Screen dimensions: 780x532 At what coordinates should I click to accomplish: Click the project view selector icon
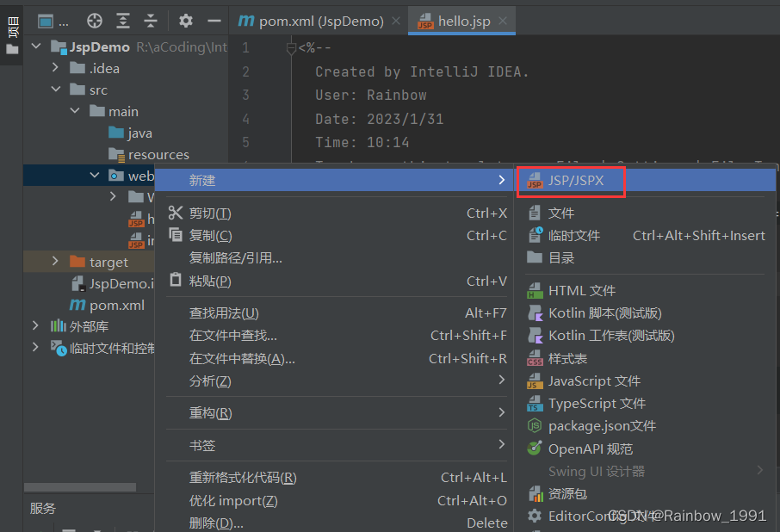(46, 22)
